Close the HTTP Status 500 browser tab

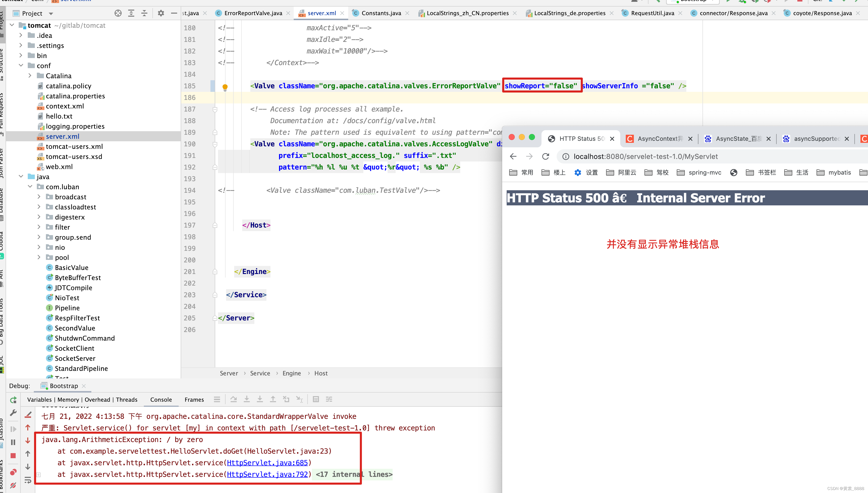pyautogui.click(x=612, y=139)
